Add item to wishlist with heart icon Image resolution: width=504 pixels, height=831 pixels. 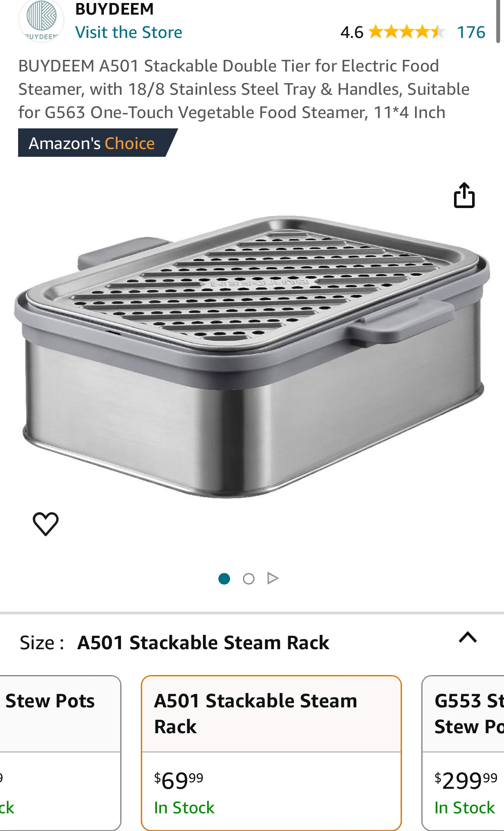(46, 524)
